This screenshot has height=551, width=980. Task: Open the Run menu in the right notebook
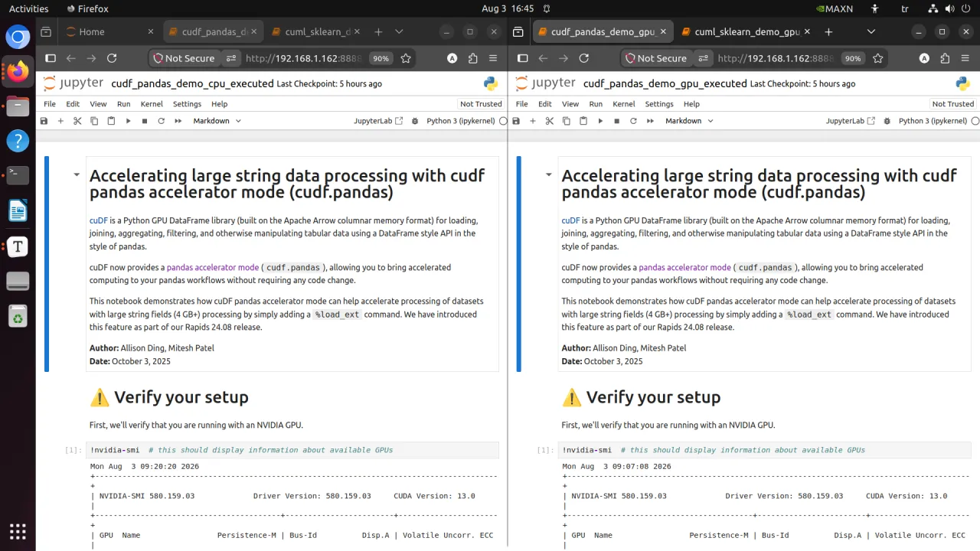click(x=596, y=104)
